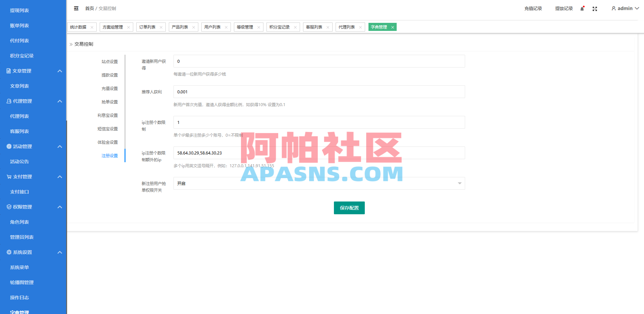The height and width of the screenshot is (314, 644).
Task: Switch to the 订单列表 tab
Action: [x=147, y=27]
